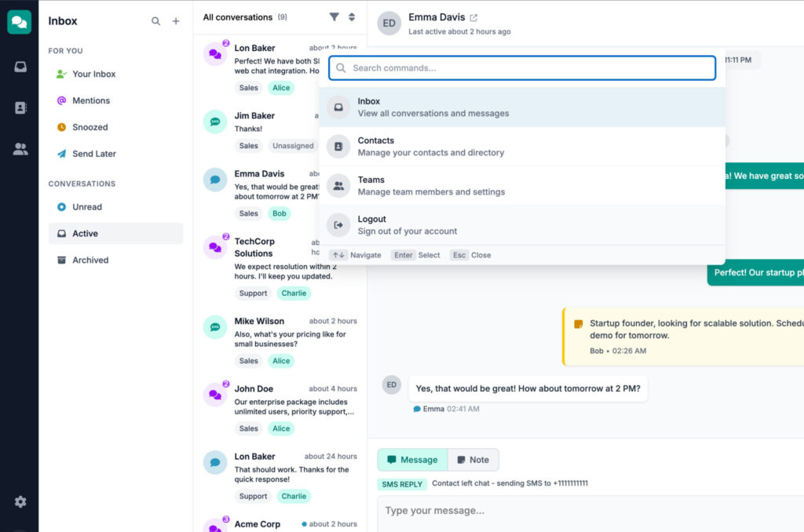Click the inbox icon in left rail

[x=20, y=67]
